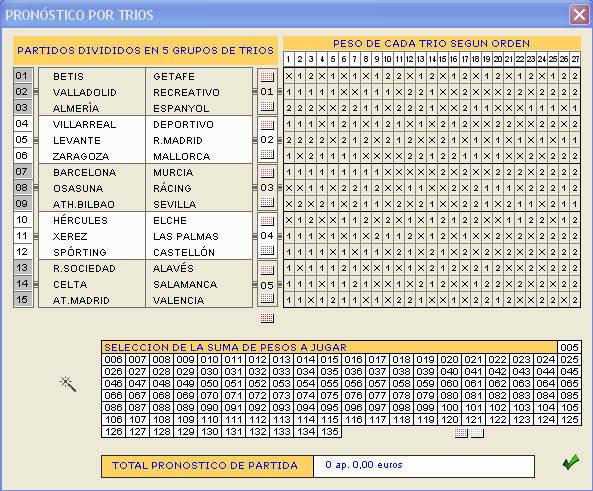Click match number 01 button

[x=23, y=76]
